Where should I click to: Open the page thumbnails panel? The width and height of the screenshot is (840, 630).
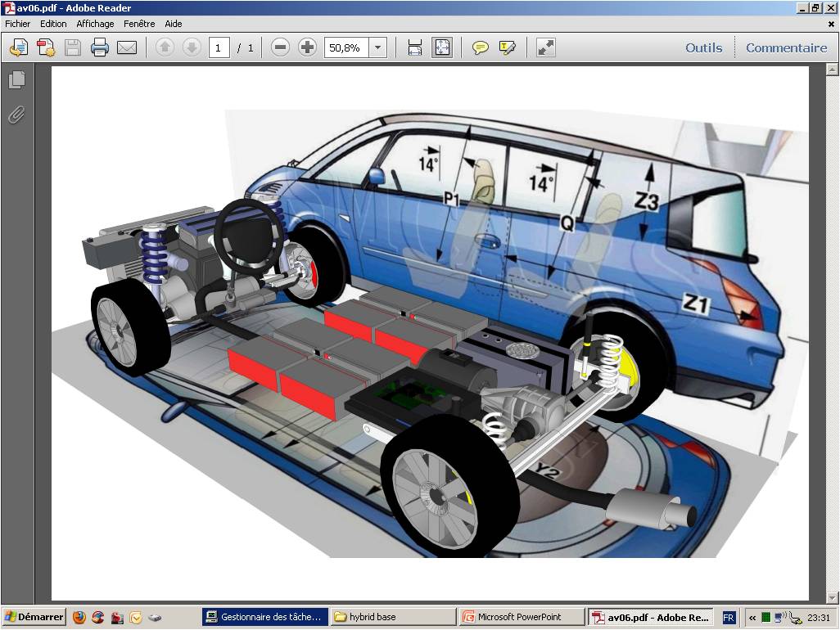point(16,80)
